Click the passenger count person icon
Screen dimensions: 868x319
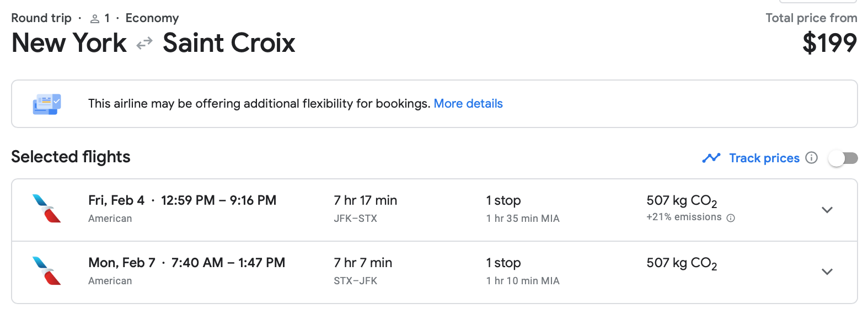[x=95, y=19]
